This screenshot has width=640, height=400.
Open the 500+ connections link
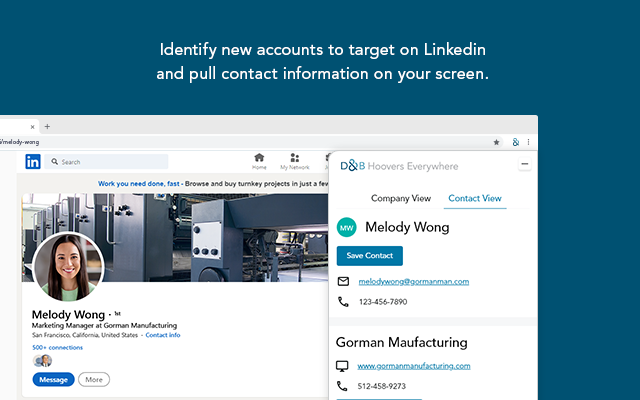[x=58, y=347]
